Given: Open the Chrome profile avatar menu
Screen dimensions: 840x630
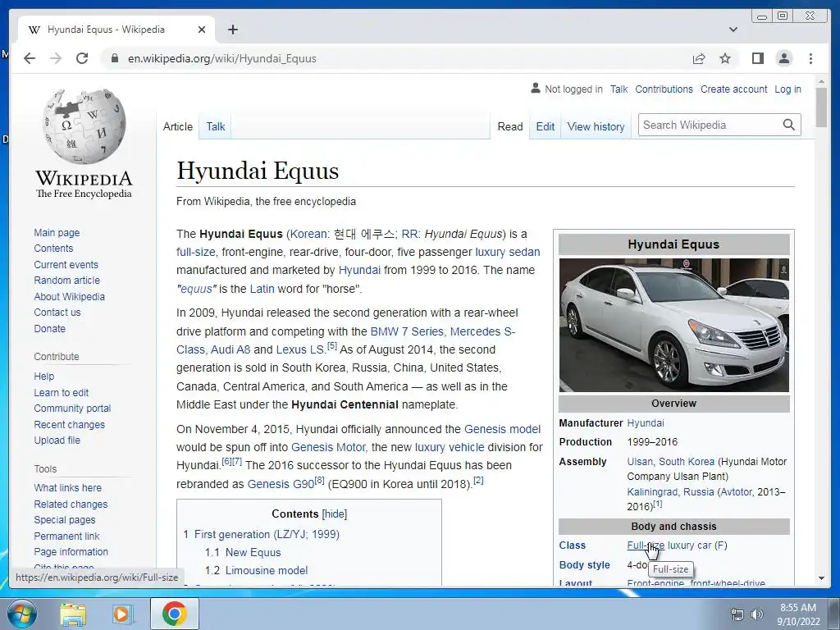Looking at the screenshot, I should [x=783, y=58].
